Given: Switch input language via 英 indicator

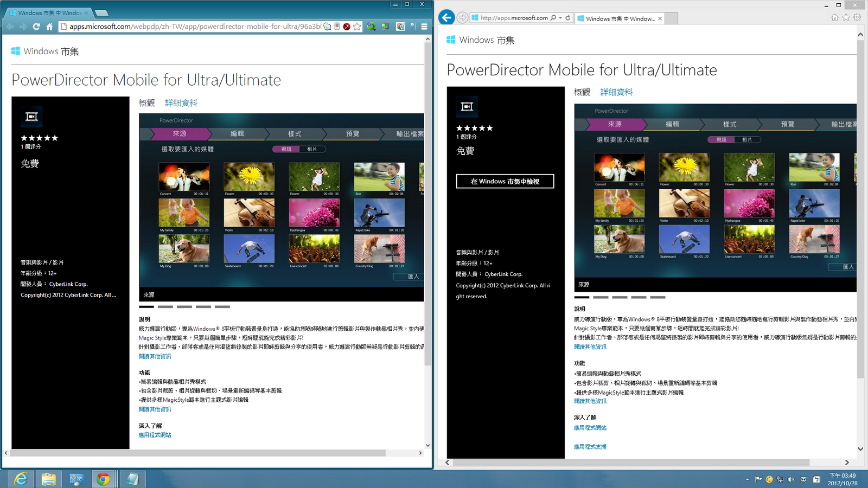Looking at the screenshot, I should [803, 479].
